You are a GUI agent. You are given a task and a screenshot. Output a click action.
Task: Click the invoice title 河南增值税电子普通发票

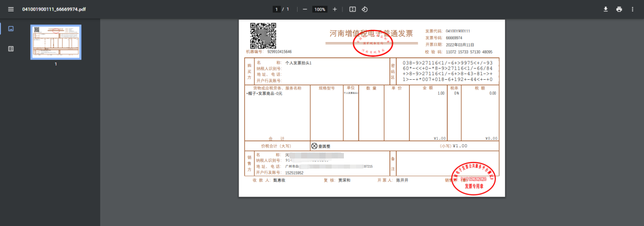click(x=371, y=34)
